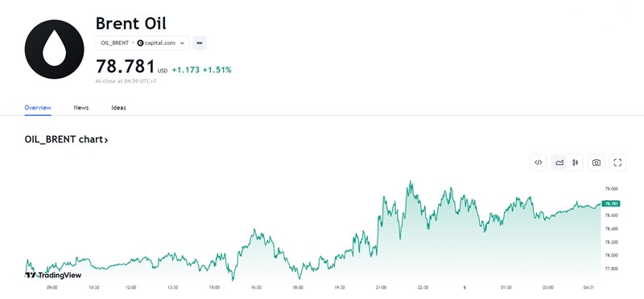Screen dimensions: 644x299
Task: Open the embed code icon
Action: tap(538, 162)
